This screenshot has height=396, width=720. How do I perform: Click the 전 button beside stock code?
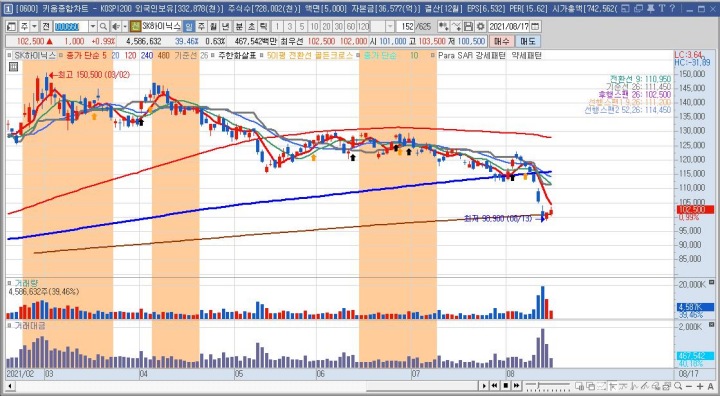(x=46, y=27)
